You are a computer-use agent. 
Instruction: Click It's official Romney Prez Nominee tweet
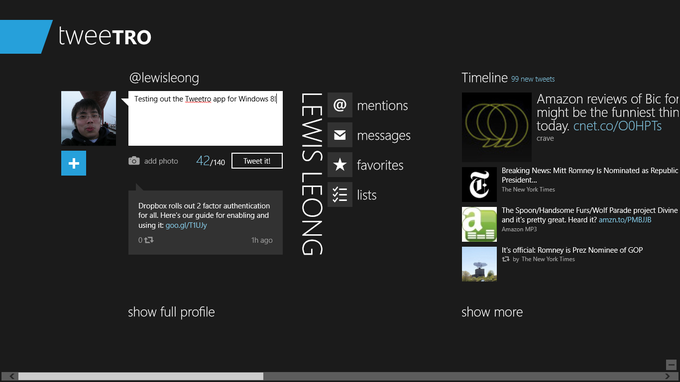[572, 250]
